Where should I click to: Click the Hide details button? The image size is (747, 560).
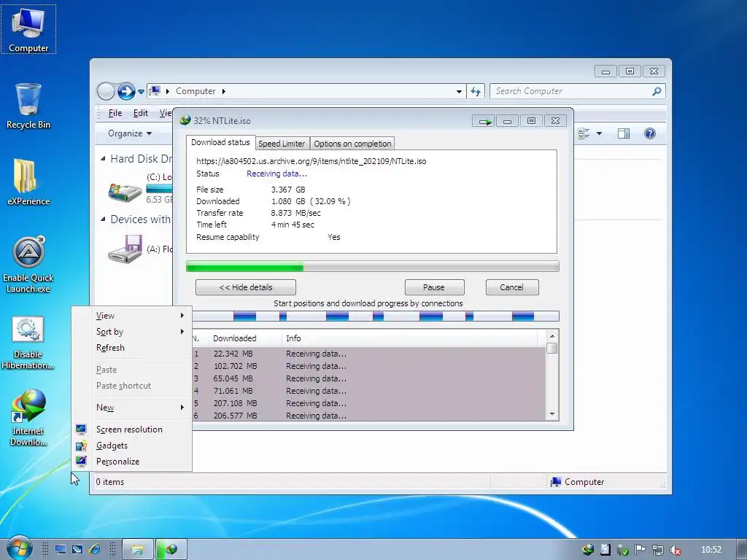tap(246, 287)
